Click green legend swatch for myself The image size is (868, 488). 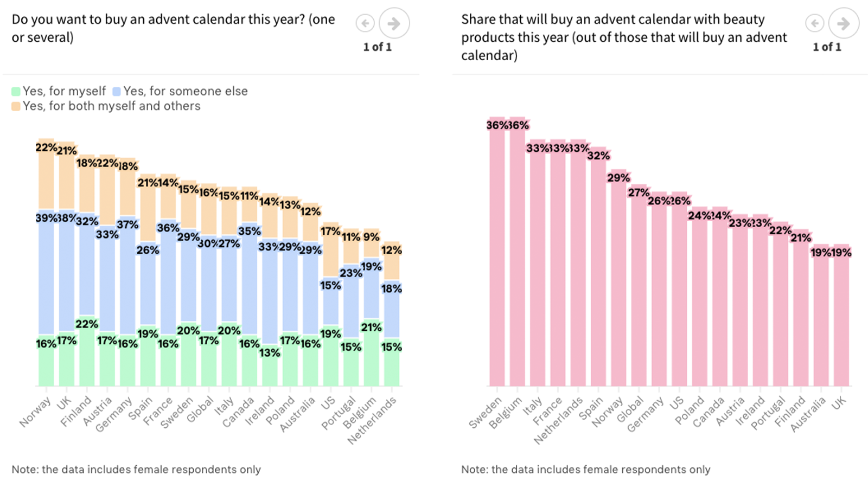click(16, 92)
